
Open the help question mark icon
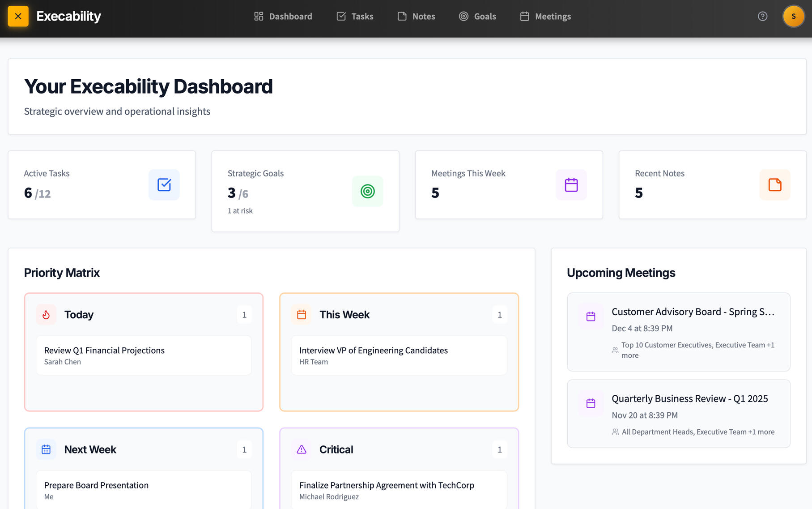pyautogui.click(x=762, y=17)
